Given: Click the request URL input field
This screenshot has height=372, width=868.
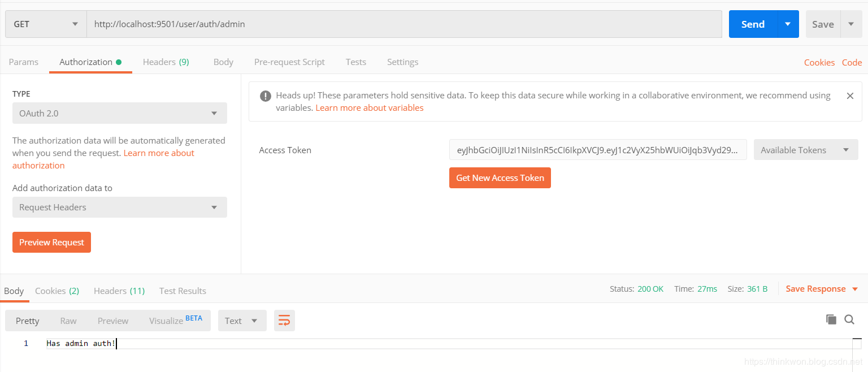Looking at the screenshot, I should [404, 24].
